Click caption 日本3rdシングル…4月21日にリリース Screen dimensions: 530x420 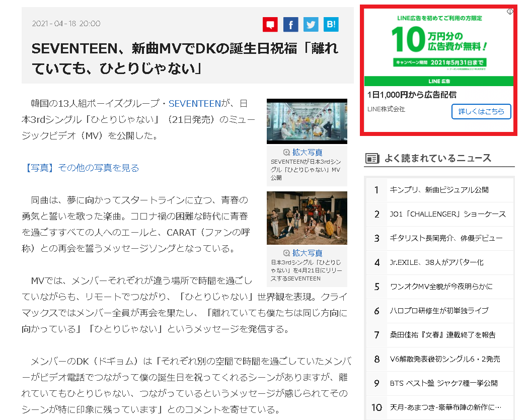click(306, 270)
